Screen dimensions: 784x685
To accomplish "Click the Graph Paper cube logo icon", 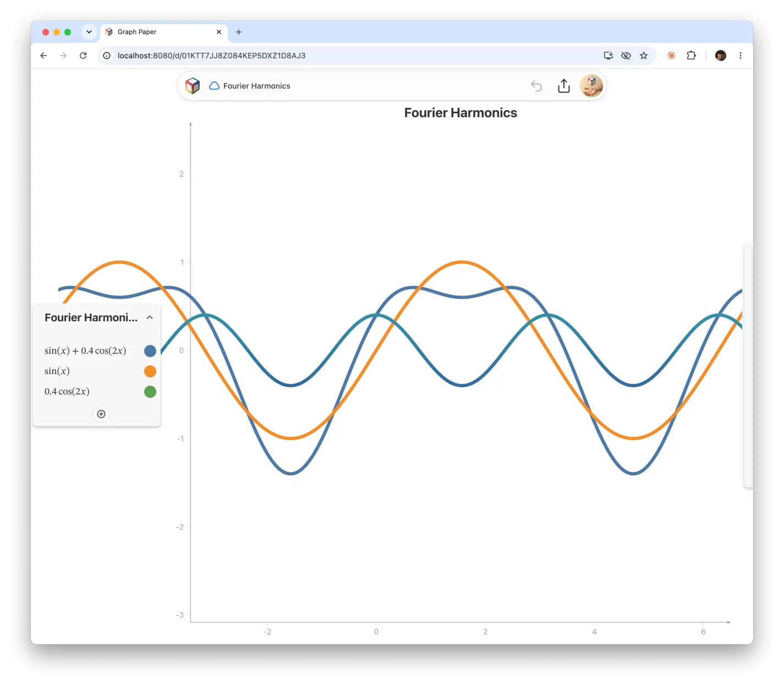I will click(x=193, y=86).
